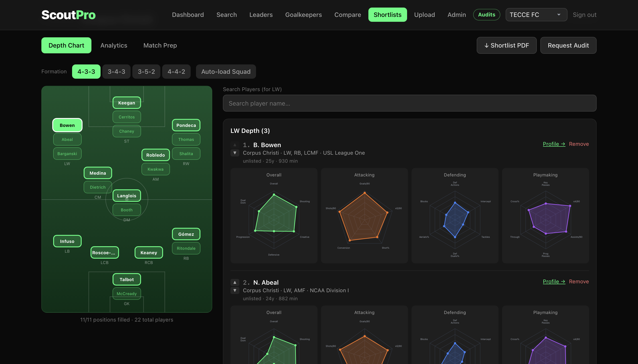Click B. Bowen's Attacking radar chart
The width and height of the screenshot is (638, 364).
click(x=365, y=216)
